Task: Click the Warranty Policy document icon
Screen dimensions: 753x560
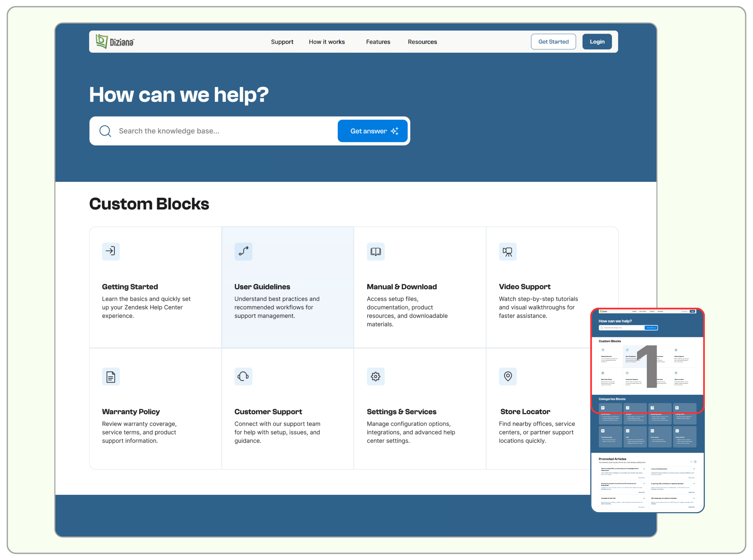Action: (111, 376)
